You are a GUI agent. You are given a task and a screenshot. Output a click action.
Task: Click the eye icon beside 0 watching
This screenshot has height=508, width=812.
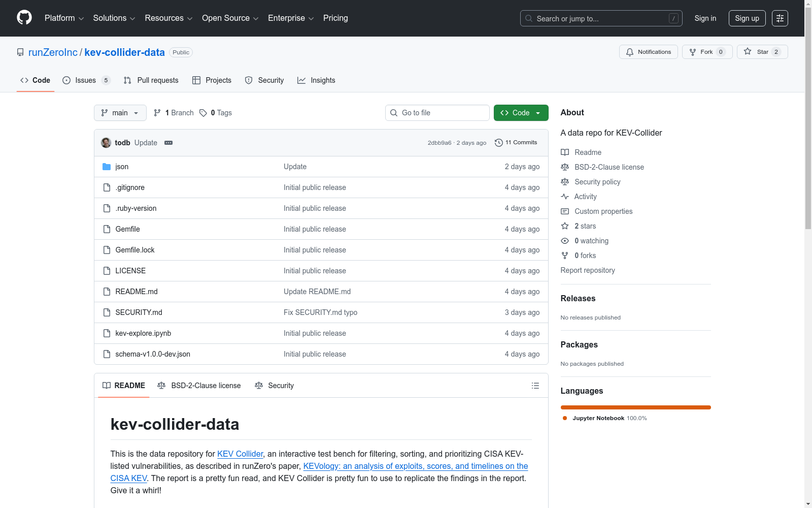pyautogui.click(x=565, y=241)
